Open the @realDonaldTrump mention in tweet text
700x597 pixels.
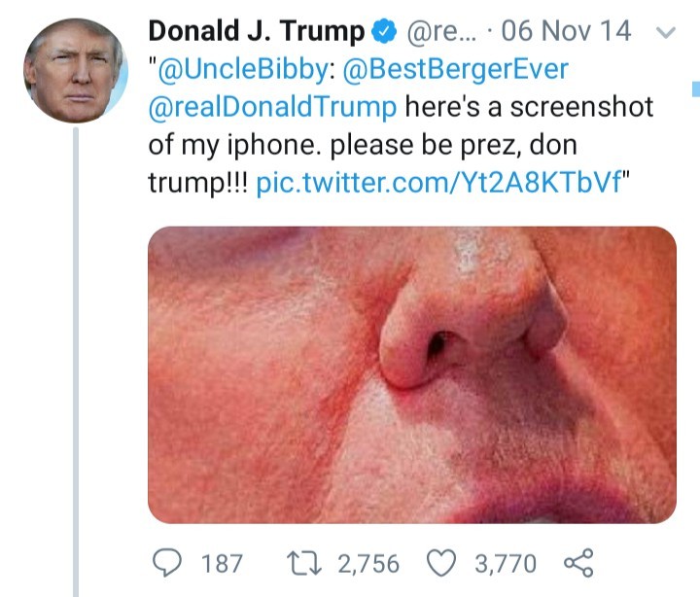coord(272,107)
